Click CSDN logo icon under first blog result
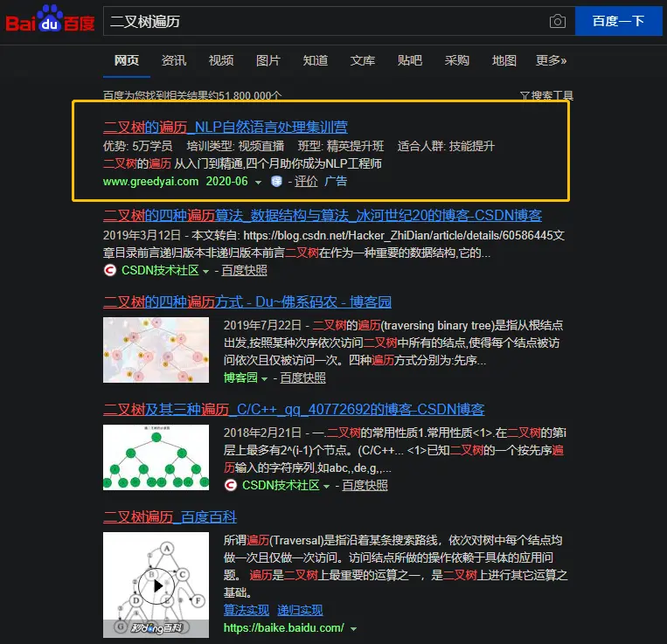Image resolution: width=667 pixels, height=644 pixels. pyautogui.click(x=110, y=270)
